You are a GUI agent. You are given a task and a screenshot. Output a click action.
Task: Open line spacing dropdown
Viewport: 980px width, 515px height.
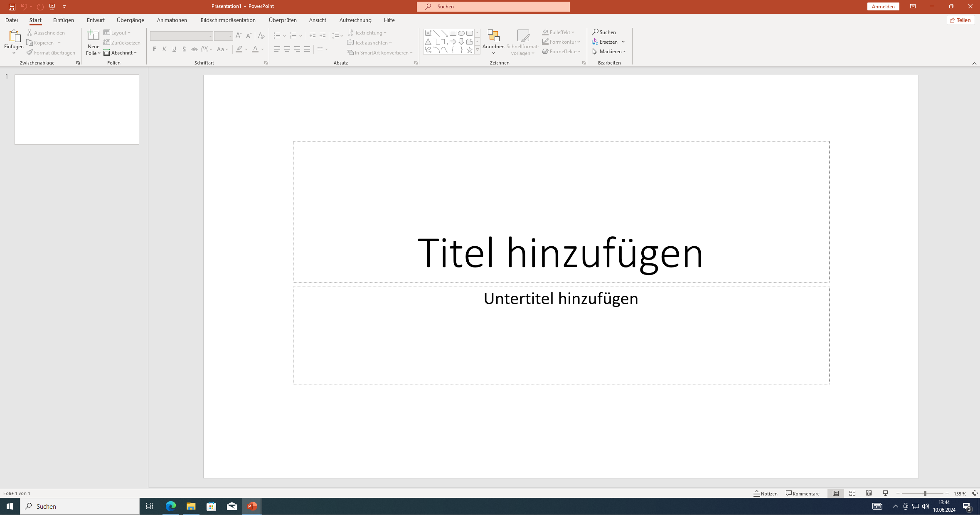click(x=338, y=36)
